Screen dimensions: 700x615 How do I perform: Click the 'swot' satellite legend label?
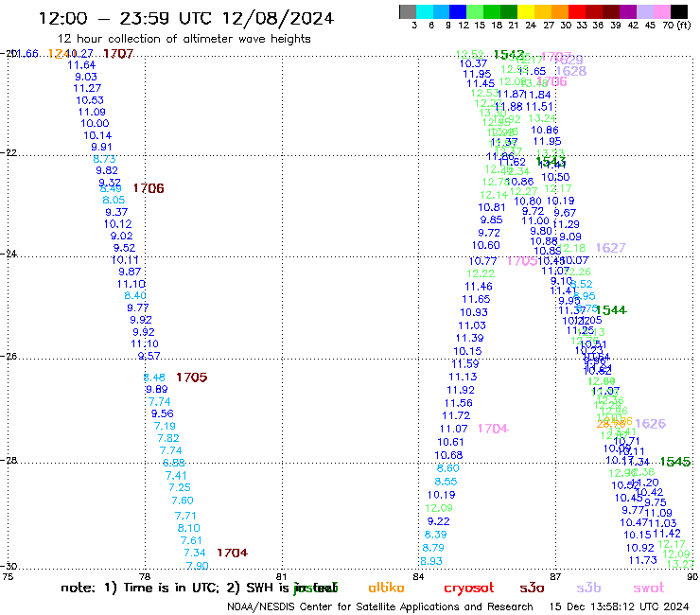pos(649,588)
